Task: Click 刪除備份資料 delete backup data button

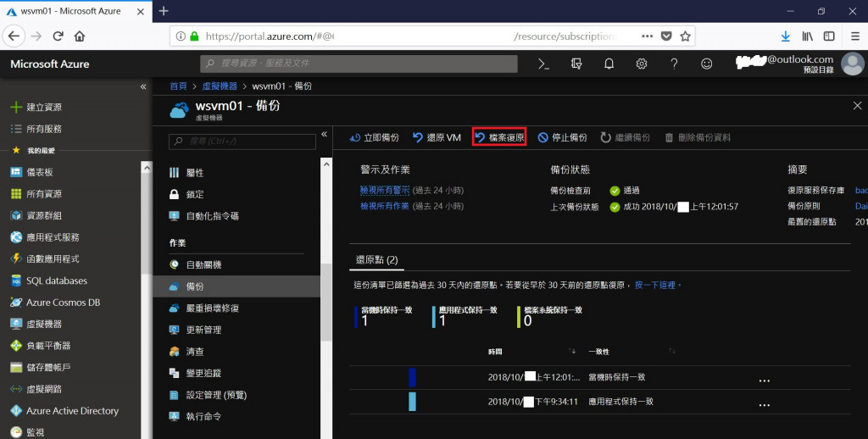Action: click(x=698, y=138)
